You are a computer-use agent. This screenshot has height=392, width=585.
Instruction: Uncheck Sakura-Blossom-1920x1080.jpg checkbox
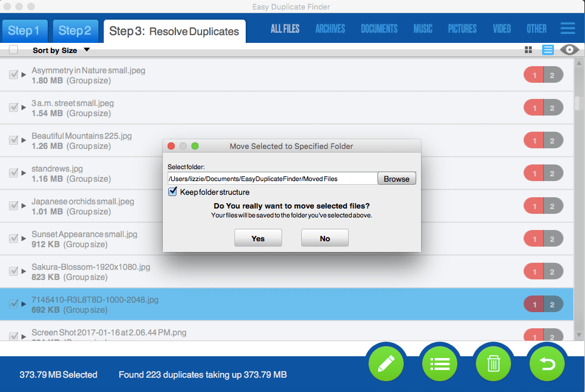[x=14, y=271]
